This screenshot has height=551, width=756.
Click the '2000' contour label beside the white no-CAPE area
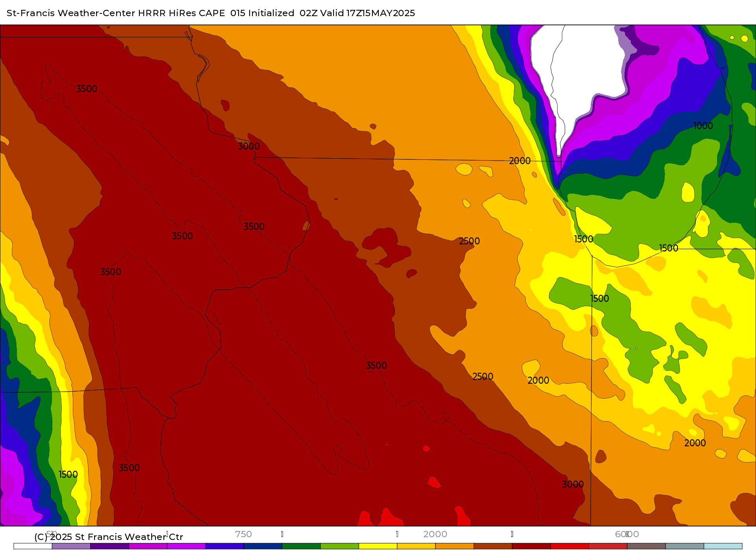coord(520,161)
